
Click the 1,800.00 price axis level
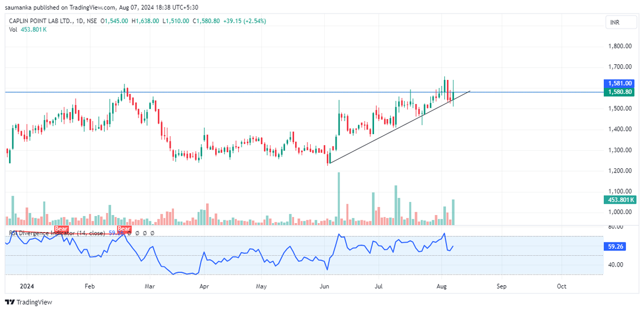tap(619, 46)
